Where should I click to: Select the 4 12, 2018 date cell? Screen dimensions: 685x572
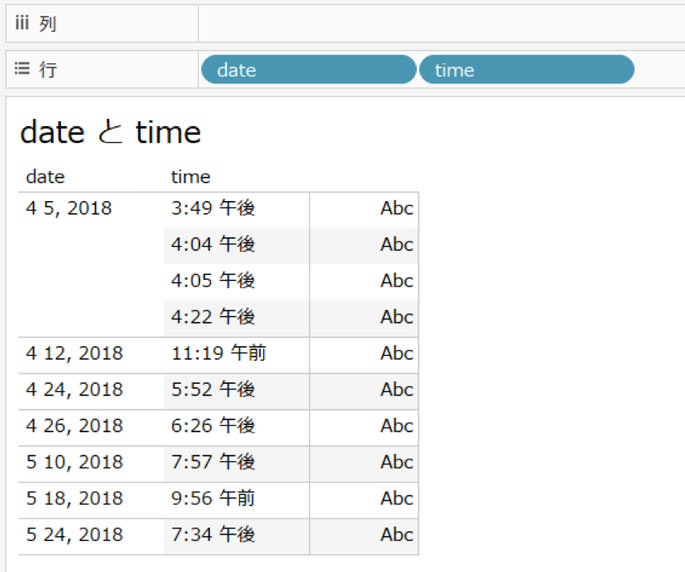tap(74, 354)
